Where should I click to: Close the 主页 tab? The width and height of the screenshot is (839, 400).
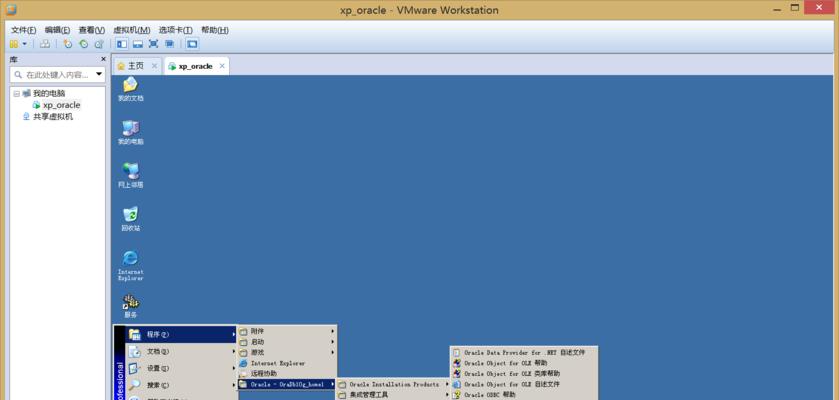tap(154, 66)
